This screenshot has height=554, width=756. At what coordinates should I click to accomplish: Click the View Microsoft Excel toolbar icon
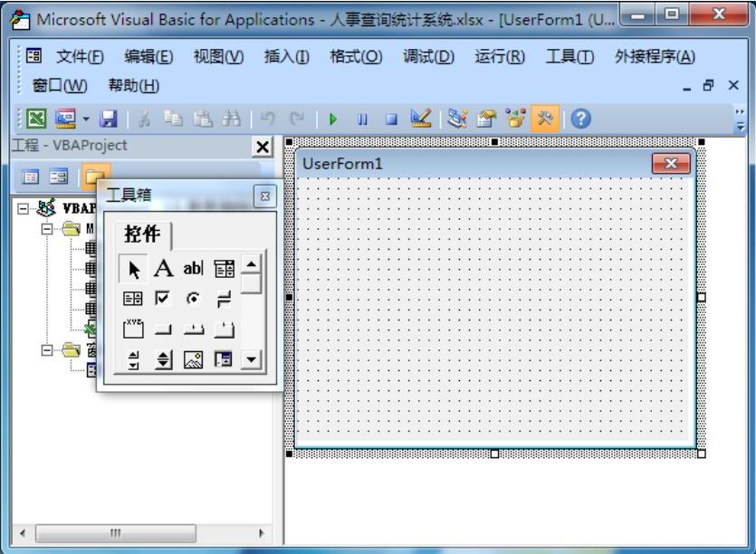[x=36, y=119]
